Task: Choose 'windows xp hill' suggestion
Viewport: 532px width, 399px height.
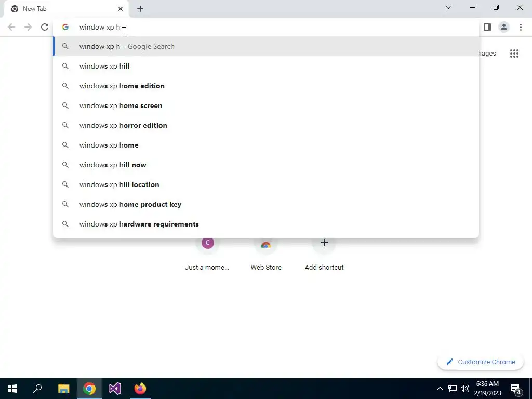Action: click(266, 66)
